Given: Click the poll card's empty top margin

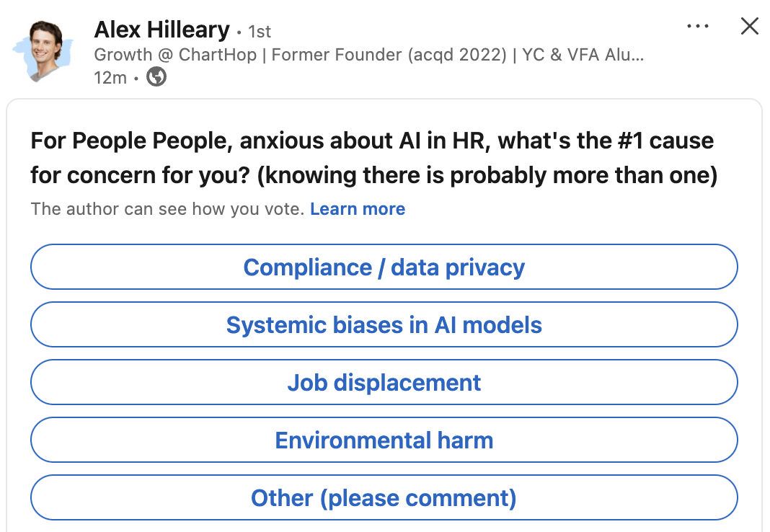Looking at the screenshot, I should [384, 110].
